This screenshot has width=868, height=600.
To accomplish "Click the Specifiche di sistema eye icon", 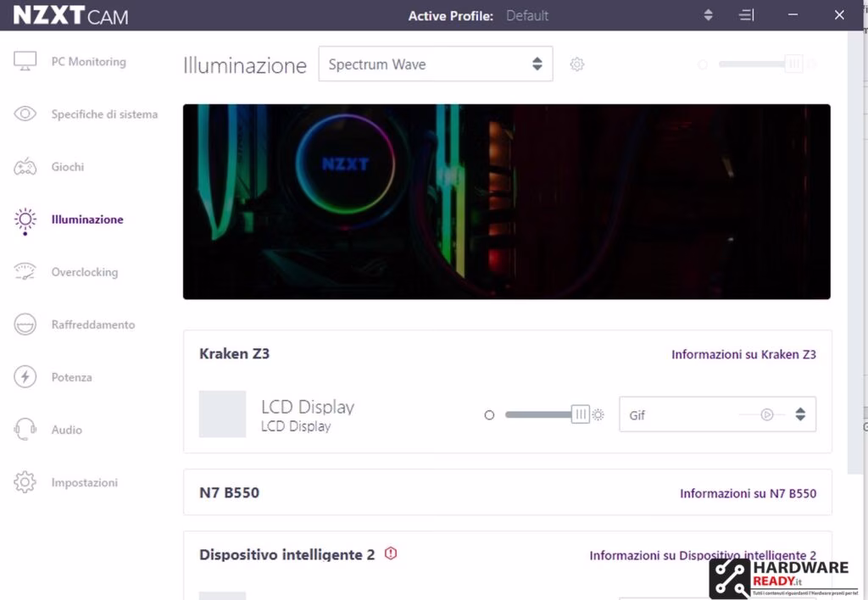I will [x=25, y=114].
